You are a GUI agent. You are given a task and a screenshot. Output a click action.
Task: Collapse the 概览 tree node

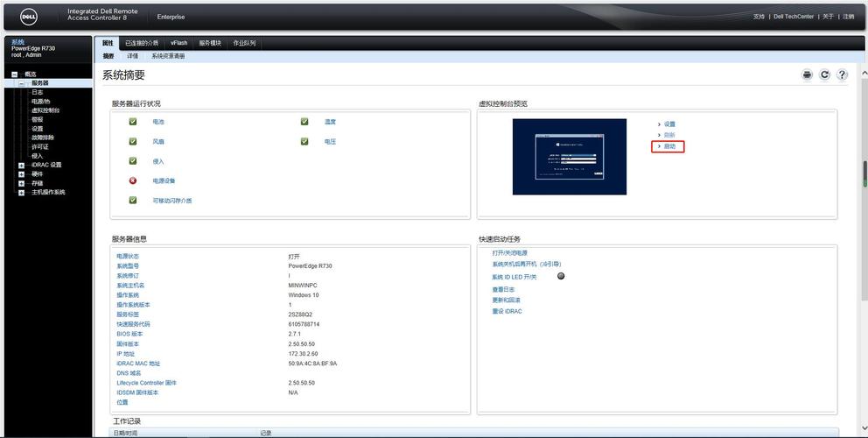(x=14, y=74)
